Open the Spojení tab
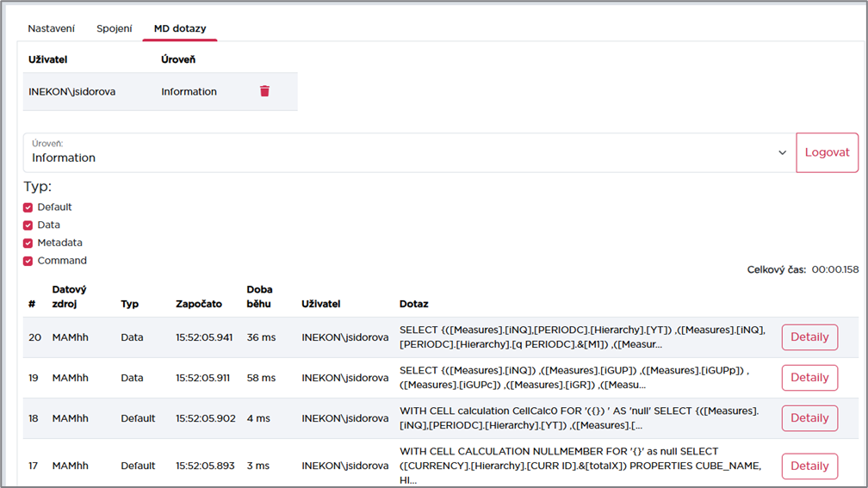Viewport: 868px width, 488px height. (114, 28)
